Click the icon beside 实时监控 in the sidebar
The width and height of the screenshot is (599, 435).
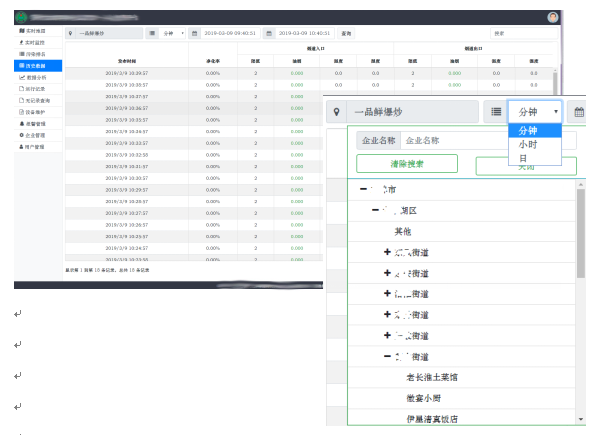[x=22, y=42]
